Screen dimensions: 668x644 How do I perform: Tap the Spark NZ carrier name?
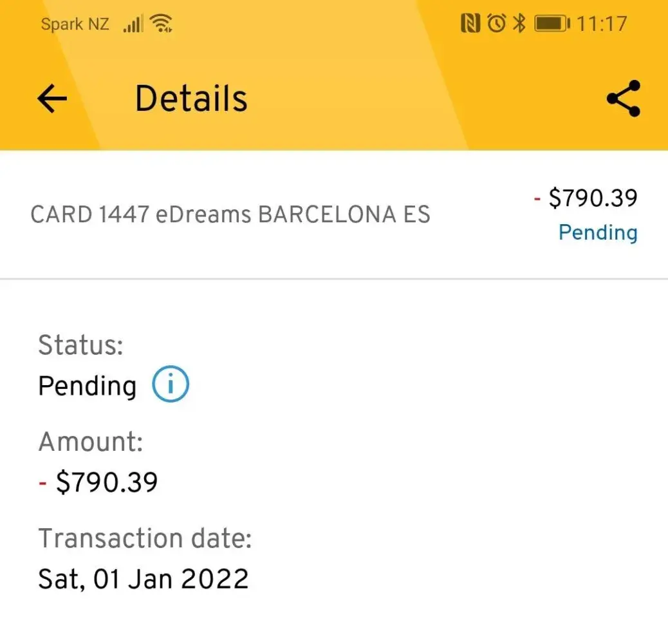pos(75,25)
